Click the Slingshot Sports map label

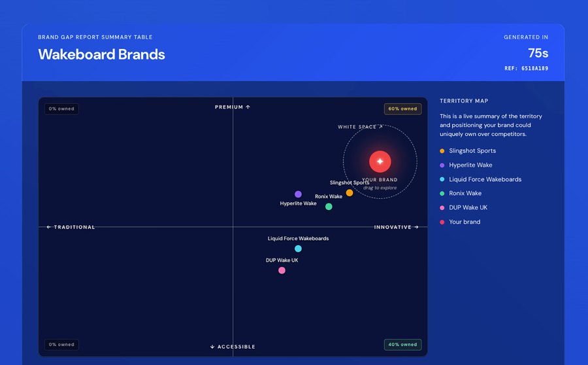pos(350,182)
